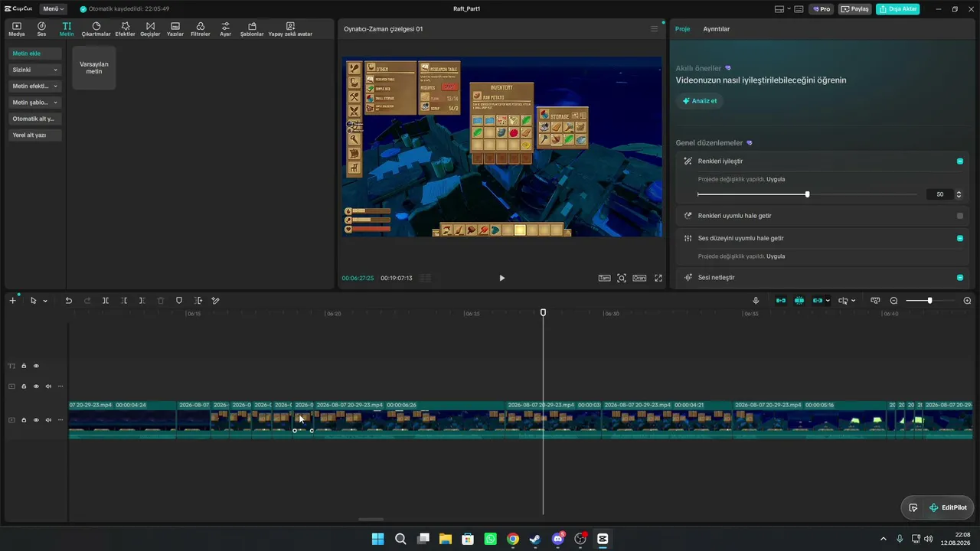
Task: Trim left of the playhead
Action: [x=124, y=301]
